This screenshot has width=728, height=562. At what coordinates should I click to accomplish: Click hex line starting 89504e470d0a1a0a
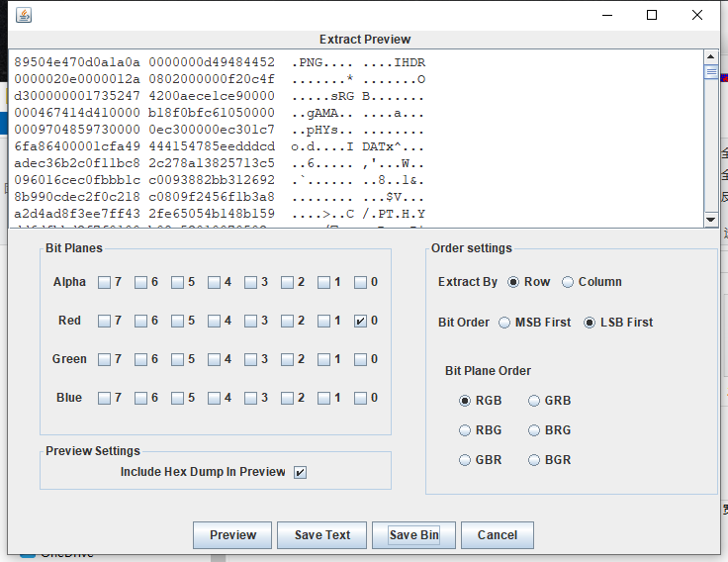tap(220, 62)
